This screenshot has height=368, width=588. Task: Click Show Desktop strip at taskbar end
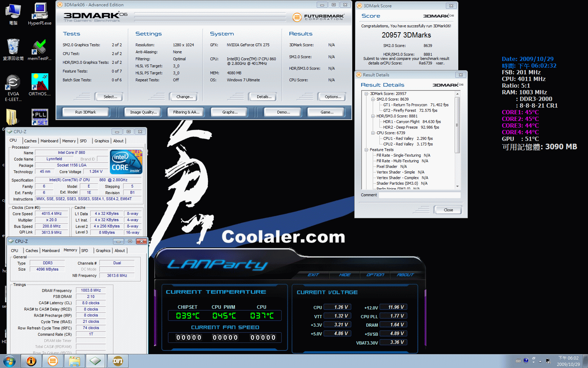click(586, 361)
